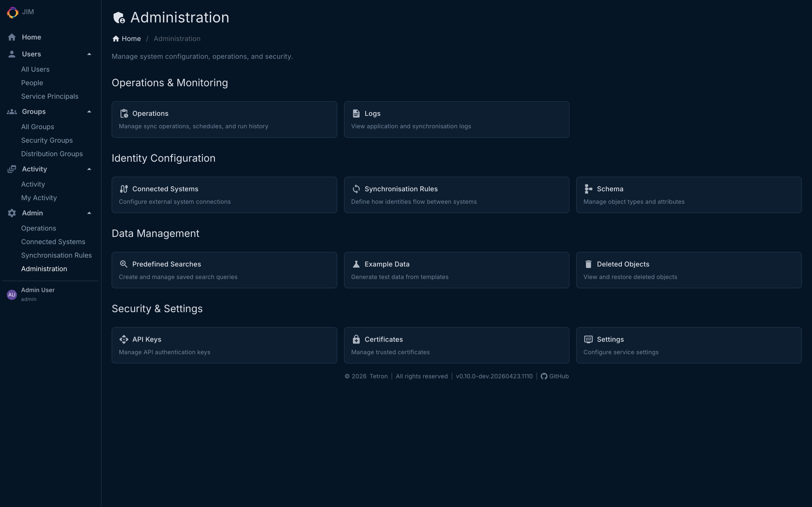Click the Connected Systems card icon
Viewport: 812px width, 507px height.
click(x=124, y=189)
